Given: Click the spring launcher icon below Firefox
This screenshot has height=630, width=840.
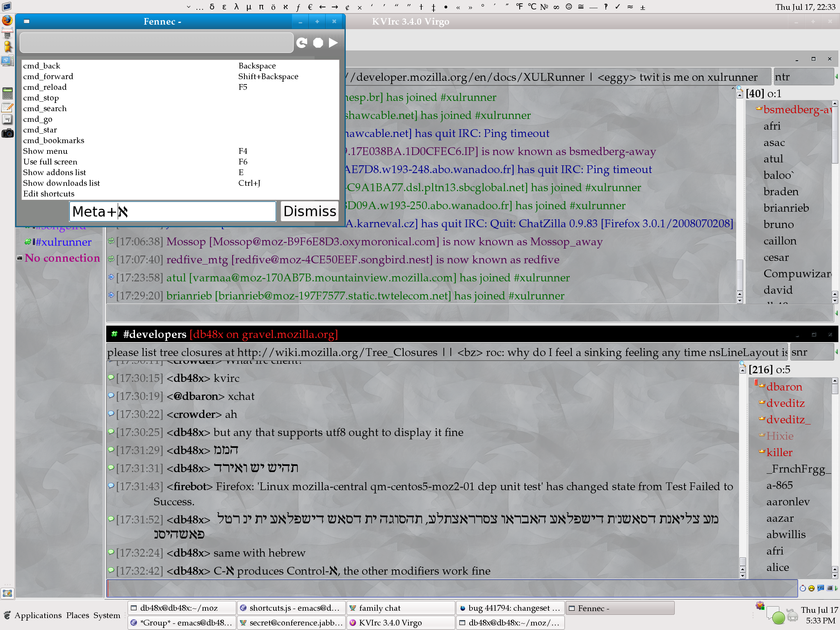Looking at the screenshot, I should coord(7,33).
